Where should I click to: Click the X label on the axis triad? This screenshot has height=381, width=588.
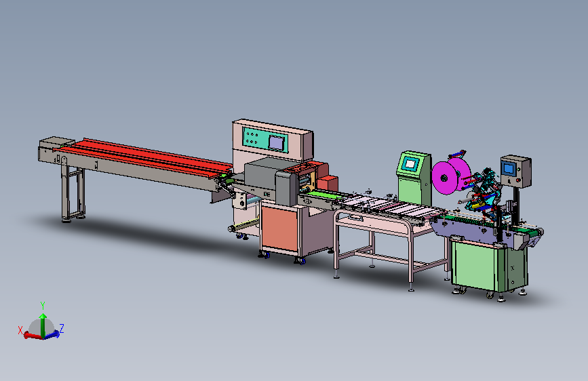click(x=20, y=330)
